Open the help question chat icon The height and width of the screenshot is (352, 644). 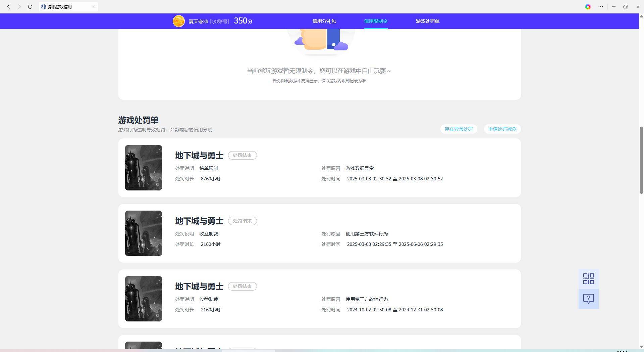(x=588, y=299)
